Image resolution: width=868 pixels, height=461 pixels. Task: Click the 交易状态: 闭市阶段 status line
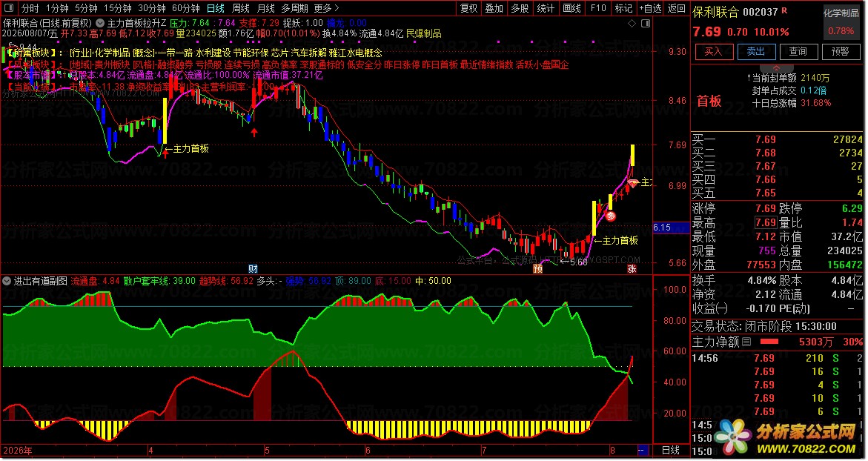(764, 327)
